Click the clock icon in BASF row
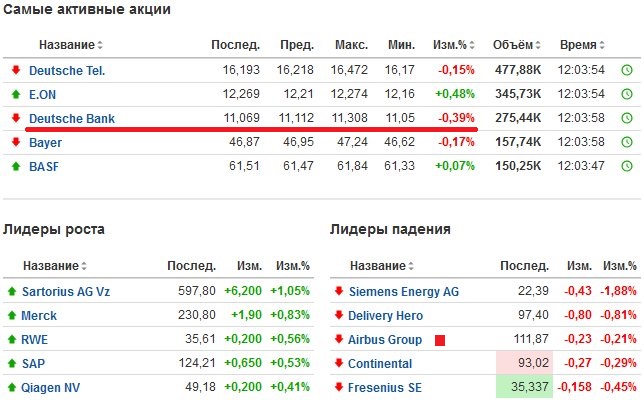This screenshot has width=644, height=400. tap(627, 166)
